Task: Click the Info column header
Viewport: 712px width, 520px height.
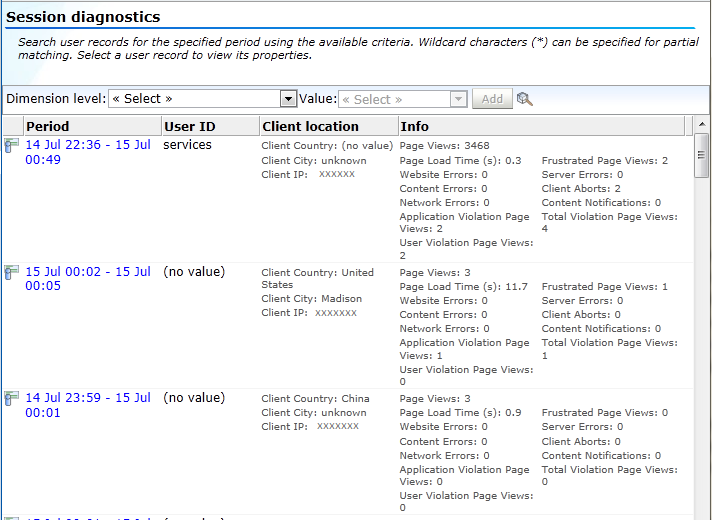Action: point(542,126)
